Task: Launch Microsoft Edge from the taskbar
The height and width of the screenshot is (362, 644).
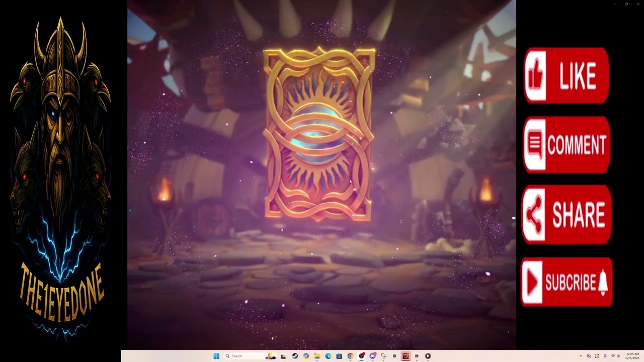Action: (328, 356)
